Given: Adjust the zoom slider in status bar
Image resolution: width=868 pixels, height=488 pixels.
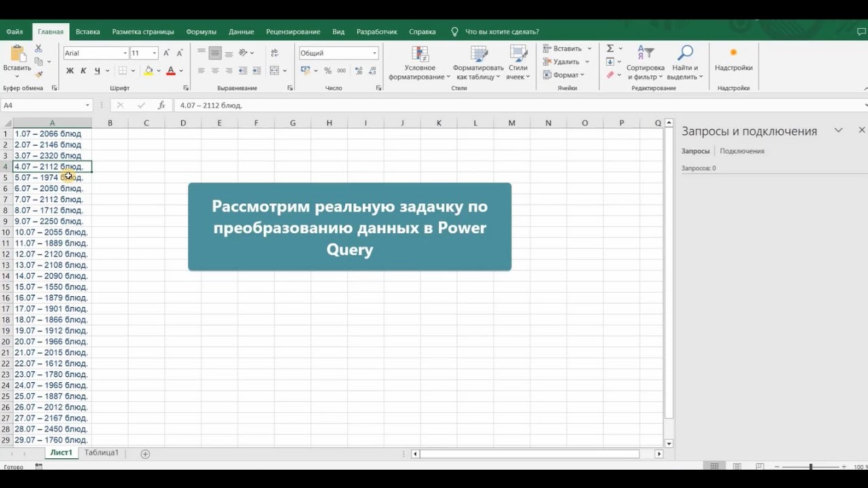Looking at the screenshot, I should coord(811,467).
